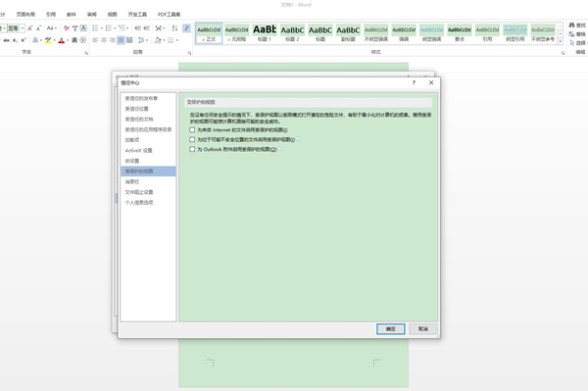
Task: Toggle Show/Hide paragraph marks
Action: pyautogui.click(x=186, y=28)
